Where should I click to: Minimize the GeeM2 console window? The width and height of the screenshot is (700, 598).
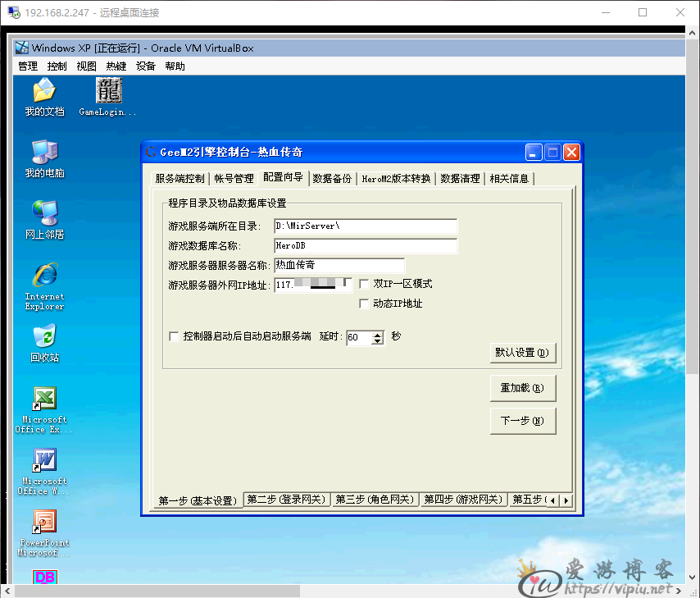pos(534,153)
